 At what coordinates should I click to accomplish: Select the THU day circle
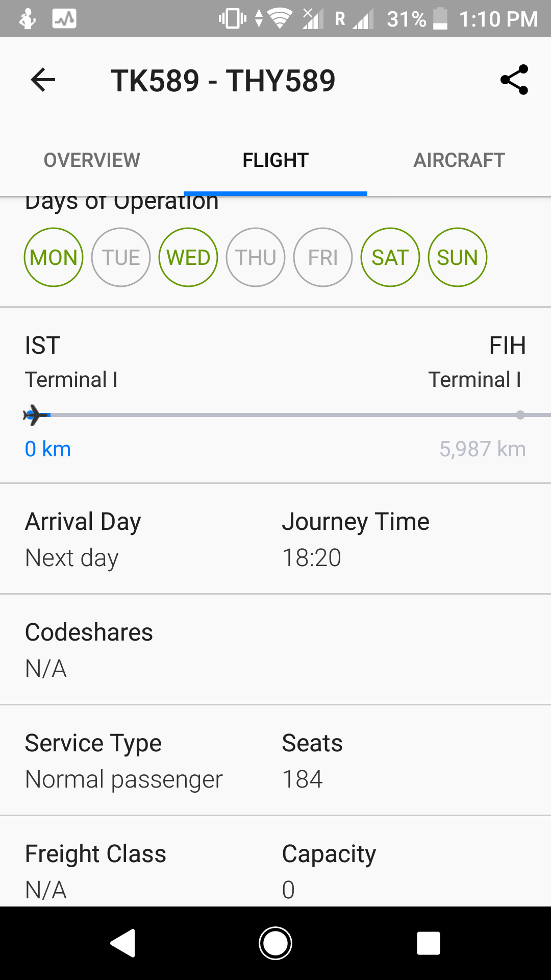(x=256, y=257)
